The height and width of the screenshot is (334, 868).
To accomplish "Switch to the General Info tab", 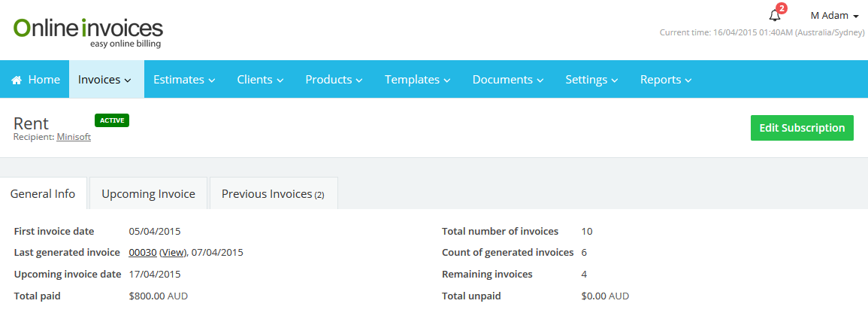I will coord(43,194).
